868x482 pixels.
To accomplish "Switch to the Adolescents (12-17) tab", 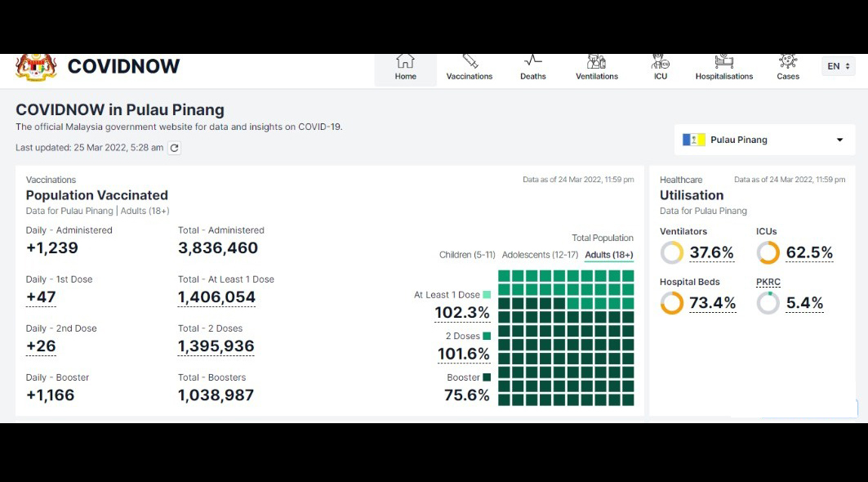I will 540,255.
